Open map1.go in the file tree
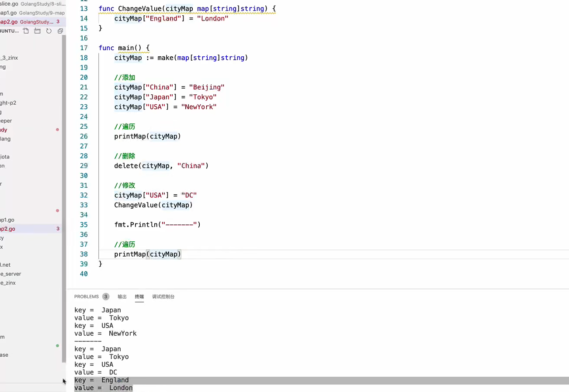This screenshot has width=569, height=392. 7,220
